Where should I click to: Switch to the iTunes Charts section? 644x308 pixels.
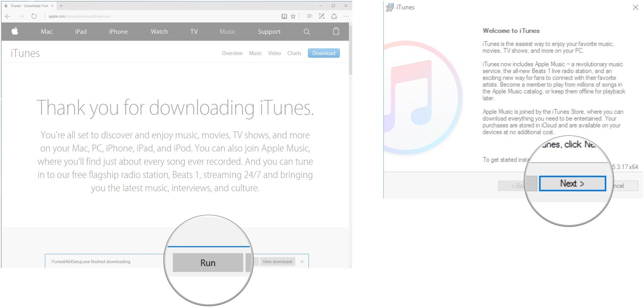point(294,53)
